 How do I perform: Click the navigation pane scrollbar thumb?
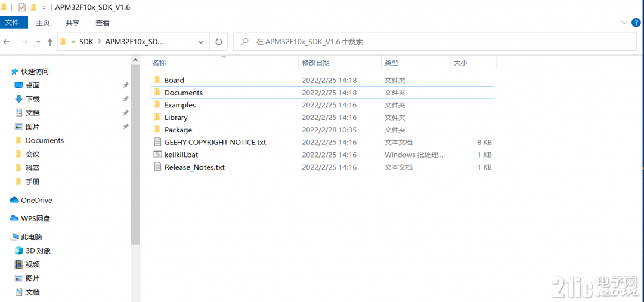[135, 154]
